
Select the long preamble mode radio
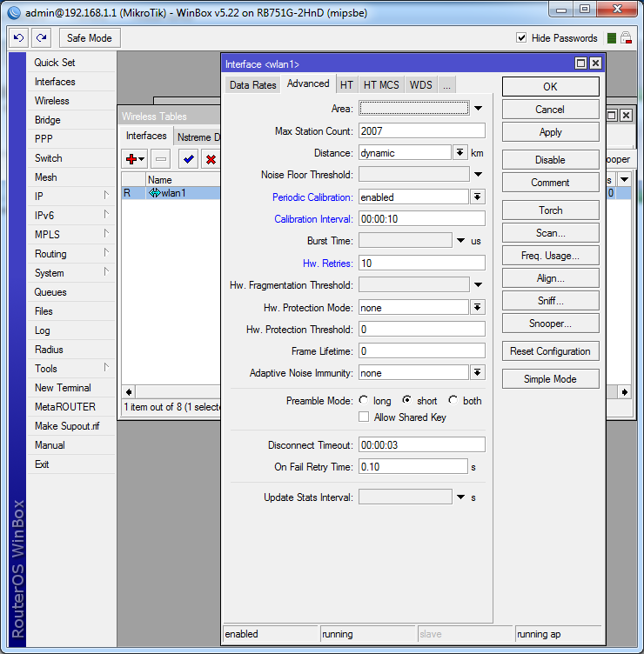(364, 400)
